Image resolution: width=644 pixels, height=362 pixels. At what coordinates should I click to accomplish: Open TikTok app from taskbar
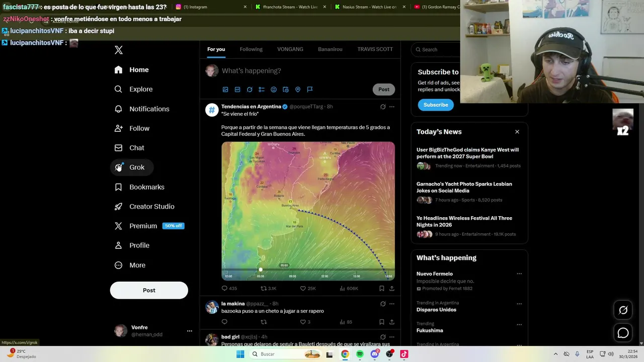tap(404, 354)
